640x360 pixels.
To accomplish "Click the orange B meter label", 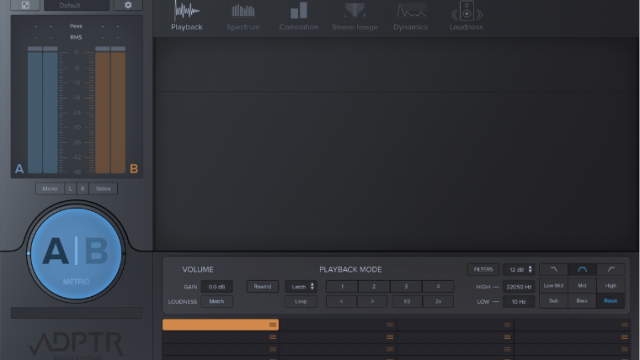I will click(134, 169).
